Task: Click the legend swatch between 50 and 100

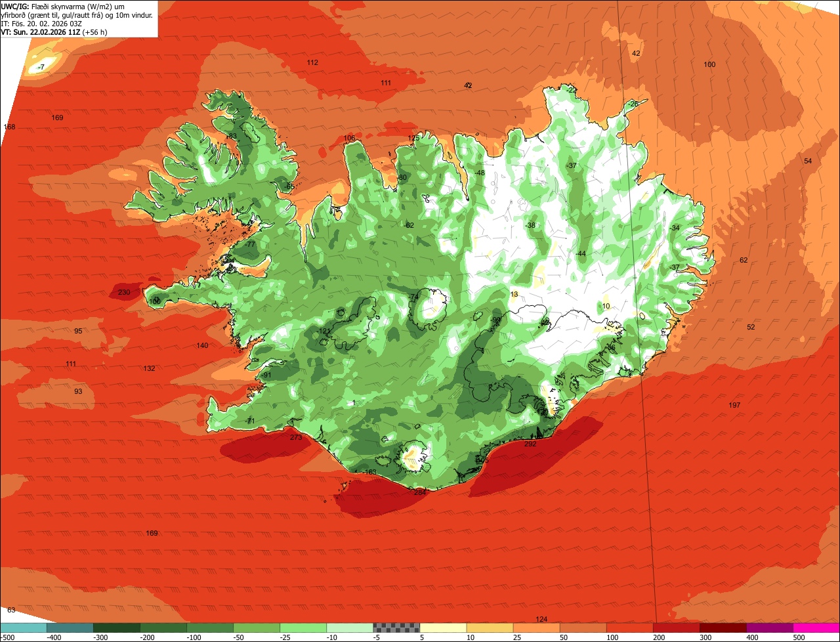Action: point(582,628)
